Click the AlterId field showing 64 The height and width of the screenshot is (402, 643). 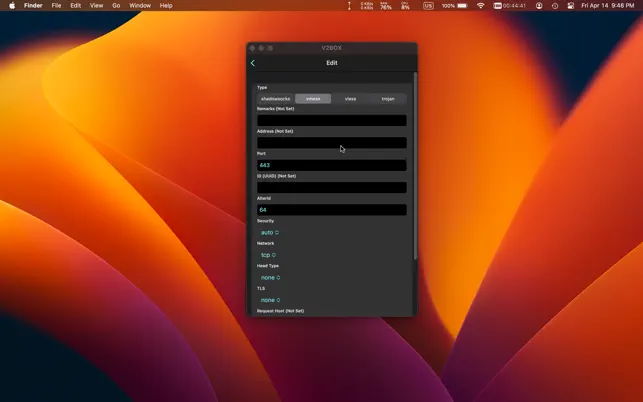pos(332,210)
